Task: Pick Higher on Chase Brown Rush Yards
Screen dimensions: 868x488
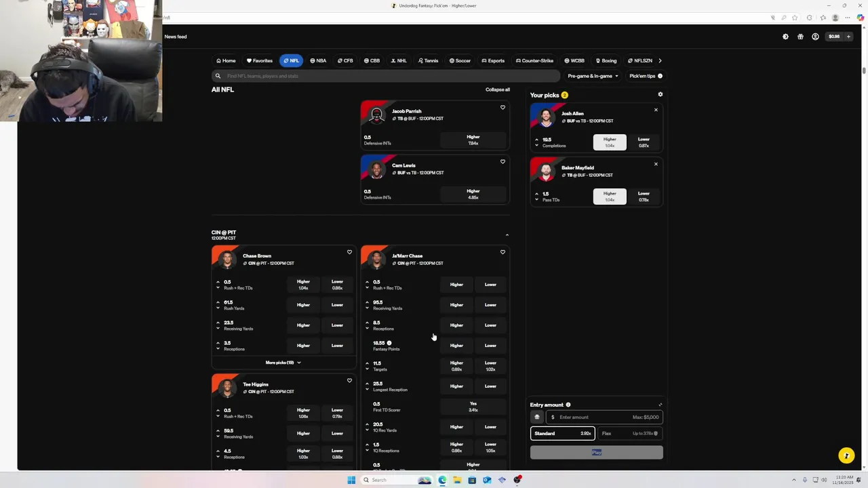Action: (303, 305)
